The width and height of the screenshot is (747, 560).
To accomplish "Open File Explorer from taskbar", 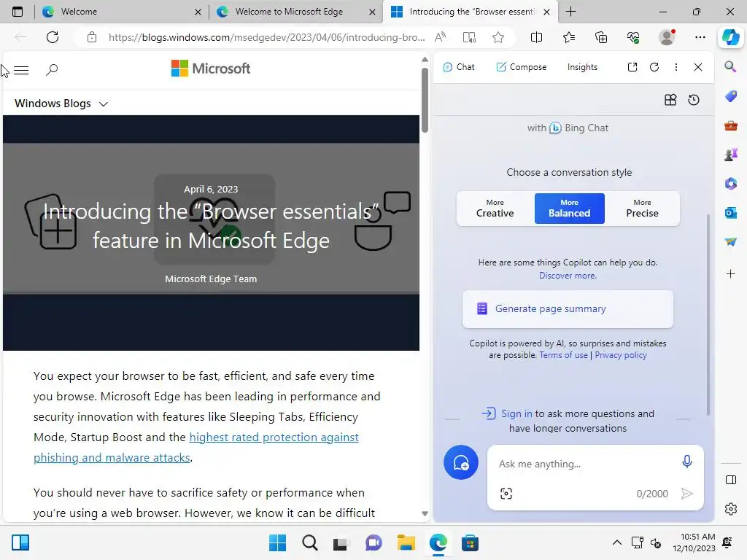I will click(406, 542).
